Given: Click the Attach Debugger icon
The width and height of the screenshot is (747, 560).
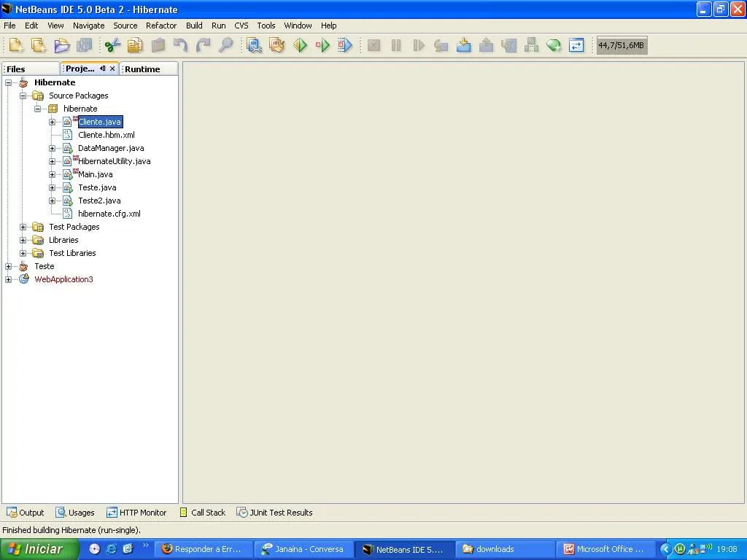Looking at the screenshot, I should coord(345,46).
